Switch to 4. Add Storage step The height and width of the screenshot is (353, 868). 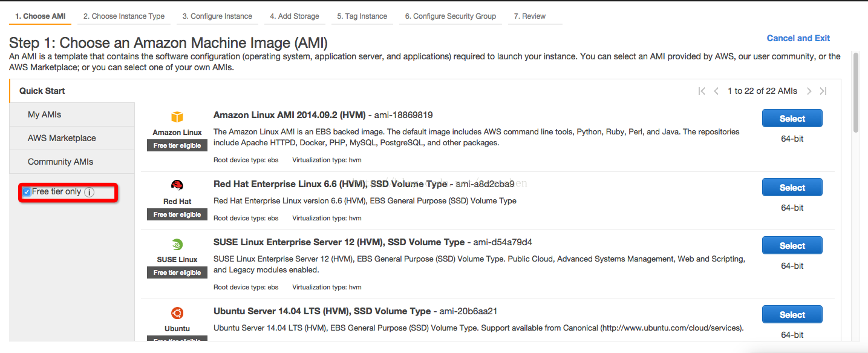pyautogui.click(x=295, y=16)
